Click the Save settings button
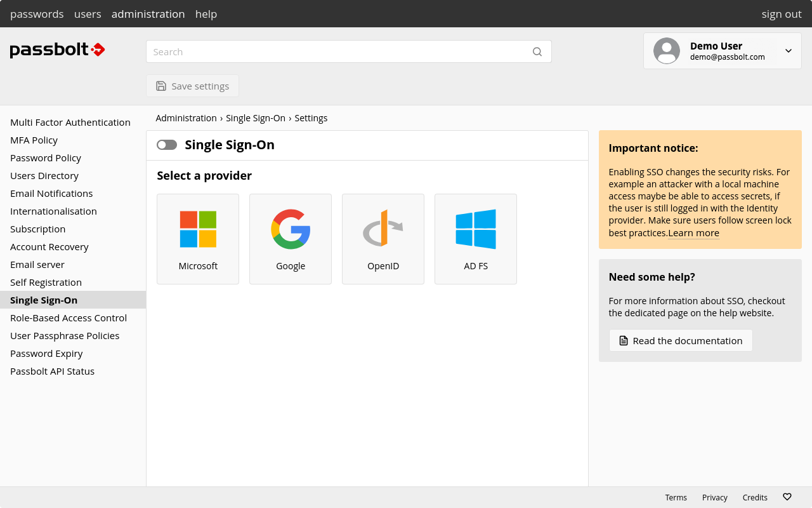Screen dimensions: 812x508 click(192, 86)
